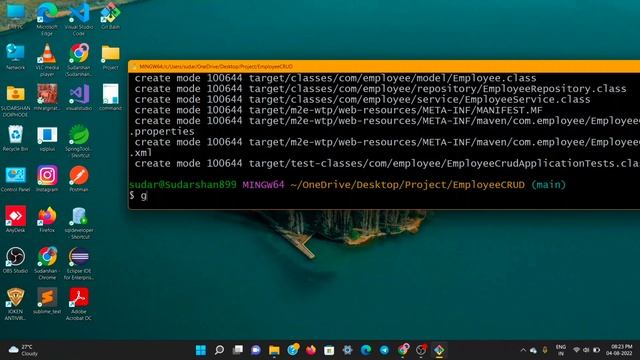Launch Visual Studio Code desktop shortcut
This screenshot has height=360, width=640.
pyautogui.click(x=79, y=18)
